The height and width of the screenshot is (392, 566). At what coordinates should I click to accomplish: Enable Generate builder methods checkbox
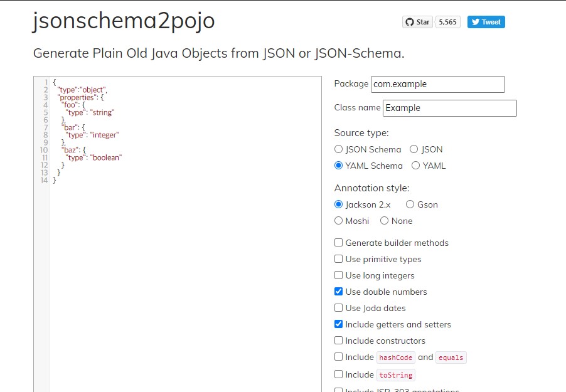pos(338,243)
